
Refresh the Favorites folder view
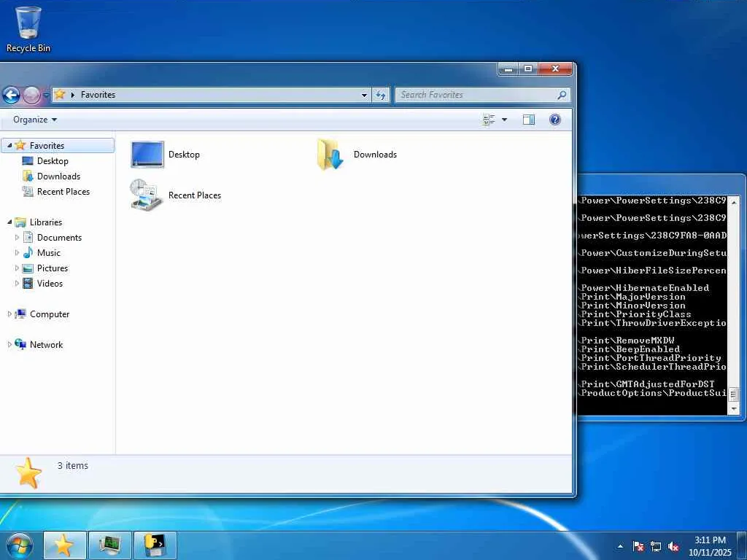tap(381, 95)
